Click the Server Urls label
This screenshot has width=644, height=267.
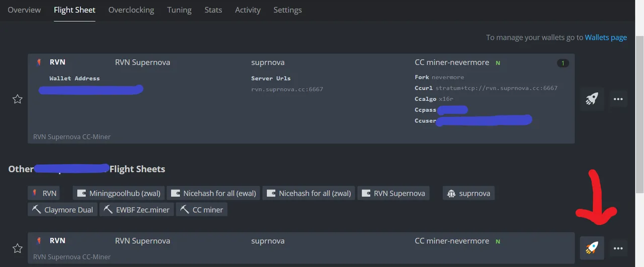click(x=271, y=78)
